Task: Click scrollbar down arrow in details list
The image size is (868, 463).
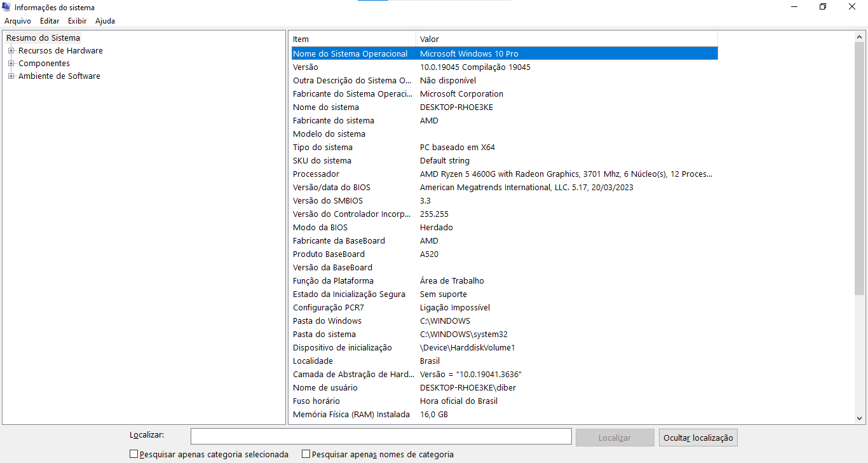Action: [860, 418]
